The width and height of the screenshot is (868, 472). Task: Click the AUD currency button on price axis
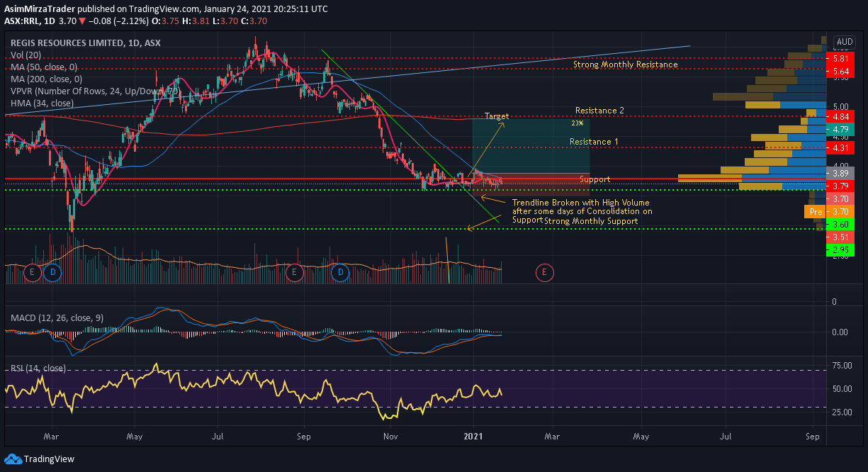845,42
